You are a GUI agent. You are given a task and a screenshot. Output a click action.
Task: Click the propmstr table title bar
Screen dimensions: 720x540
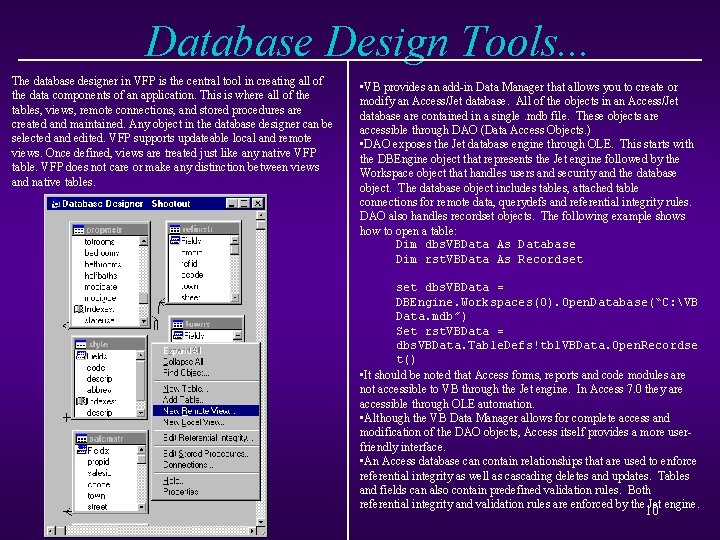pos(111,230)
